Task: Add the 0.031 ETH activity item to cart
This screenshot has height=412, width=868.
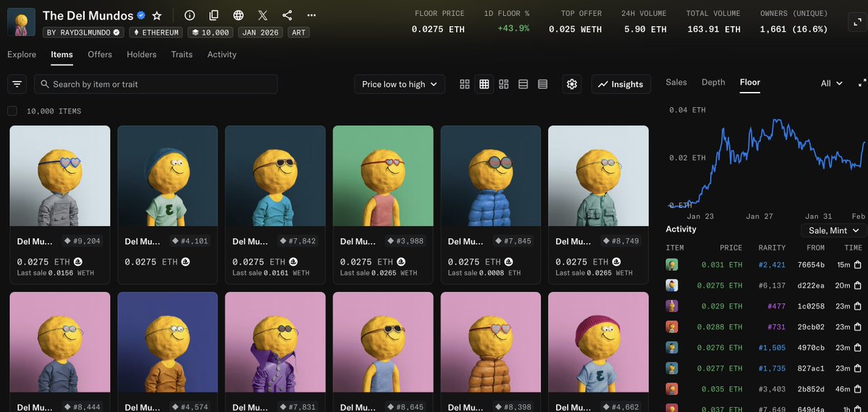Action: pyautogui.click(x=857, y=265)
